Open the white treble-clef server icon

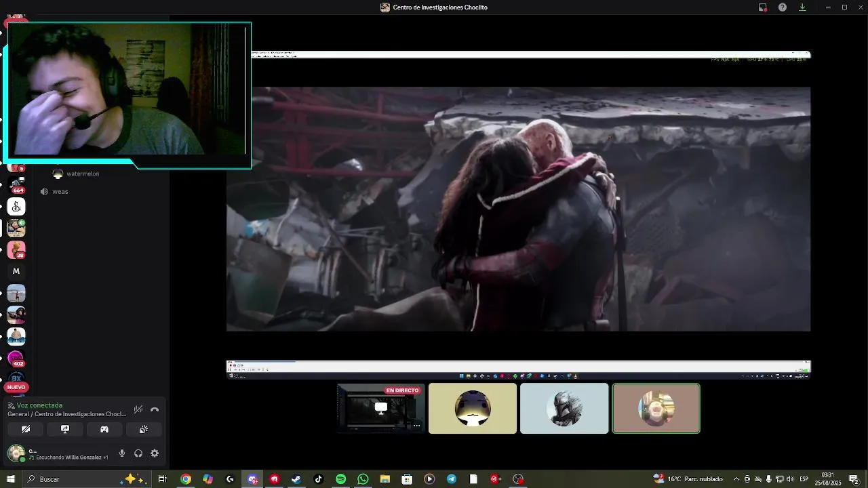tap(16, 206)
